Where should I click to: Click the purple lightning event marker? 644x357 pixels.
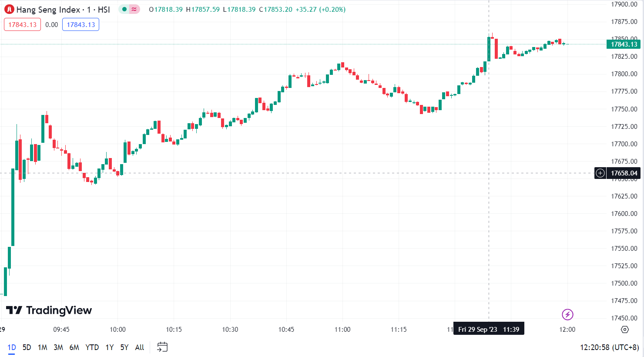click(x=567, y=314)
